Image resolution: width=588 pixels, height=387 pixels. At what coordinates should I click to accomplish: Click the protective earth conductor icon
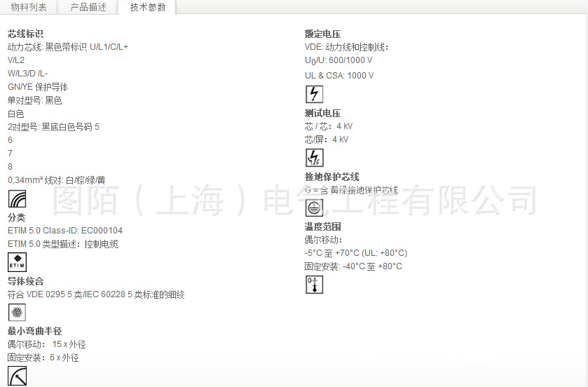[314, 208]
